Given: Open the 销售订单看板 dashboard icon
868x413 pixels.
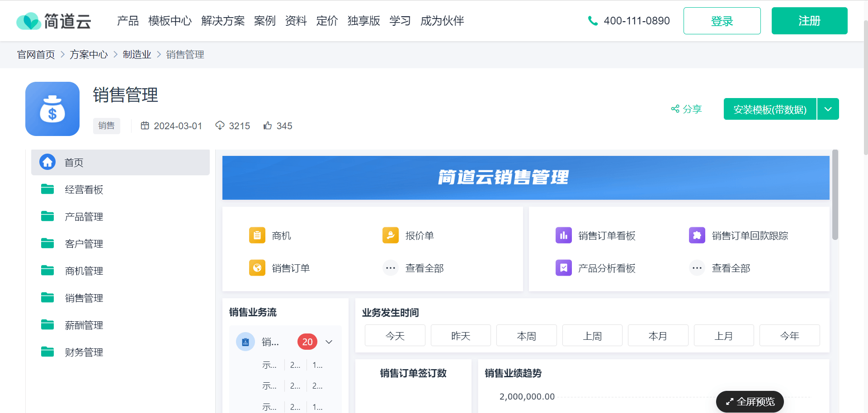Looking at the screenshot, I should (x=563, y=235).
